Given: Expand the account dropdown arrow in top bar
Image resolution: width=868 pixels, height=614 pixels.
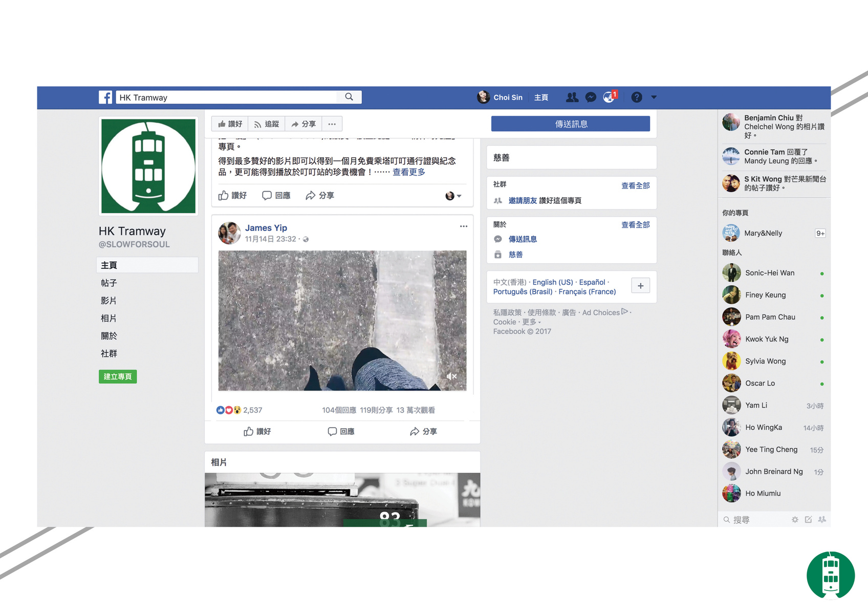Looking at the screenshot, I should click(654, 97).
